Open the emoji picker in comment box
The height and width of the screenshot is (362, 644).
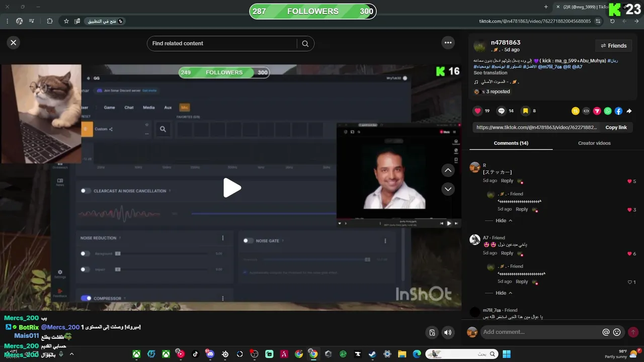tap(617, 332)
